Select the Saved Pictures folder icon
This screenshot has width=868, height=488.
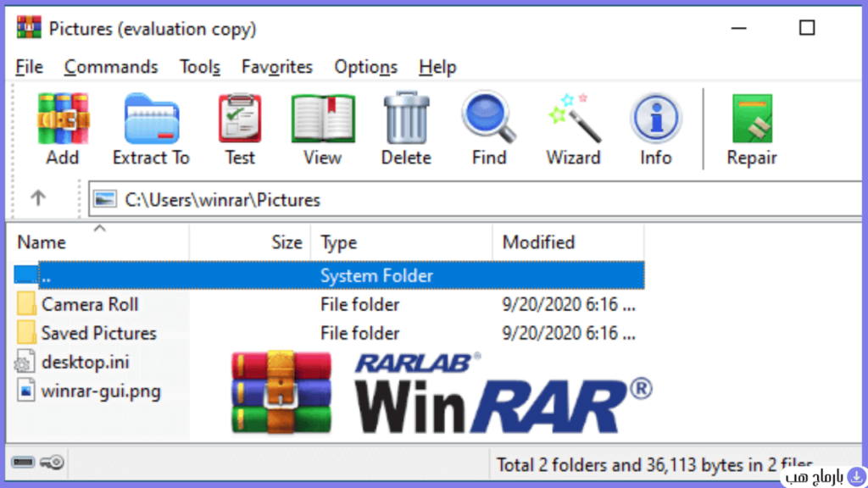tap(25, 332)
